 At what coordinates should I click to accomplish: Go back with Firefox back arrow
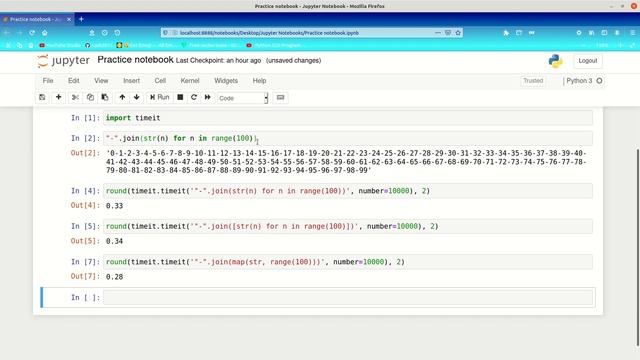coord(7,33)
